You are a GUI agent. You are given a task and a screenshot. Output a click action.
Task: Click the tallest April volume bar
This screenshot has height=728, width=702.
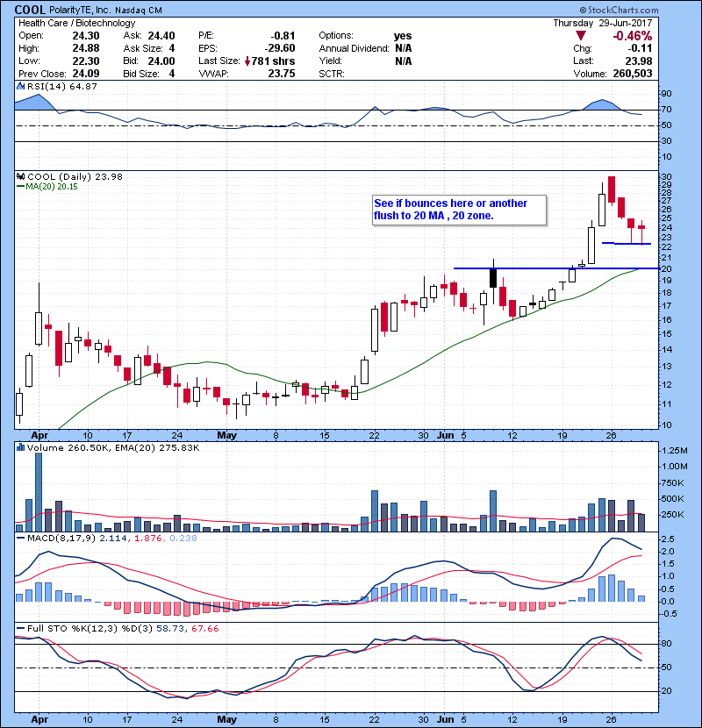pos(39,492)
